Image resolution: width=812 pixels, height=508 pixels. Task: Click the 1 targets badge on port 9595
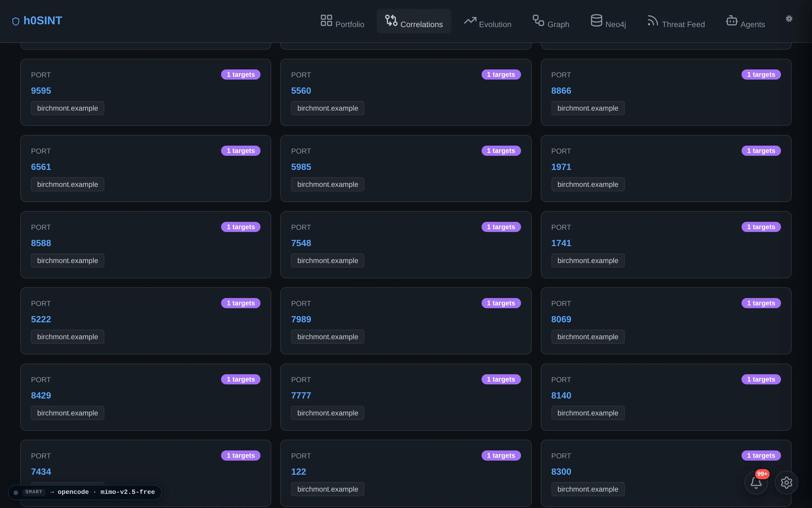[240, 75]
